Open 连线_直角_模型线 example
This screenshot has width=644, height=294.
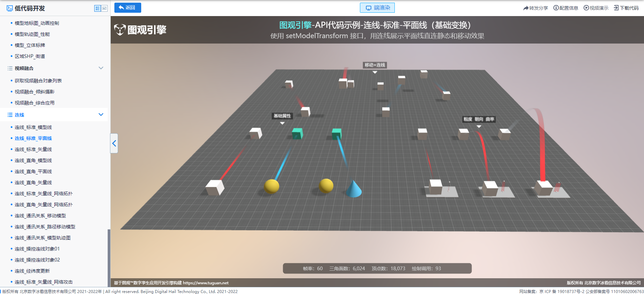(33, 160)
